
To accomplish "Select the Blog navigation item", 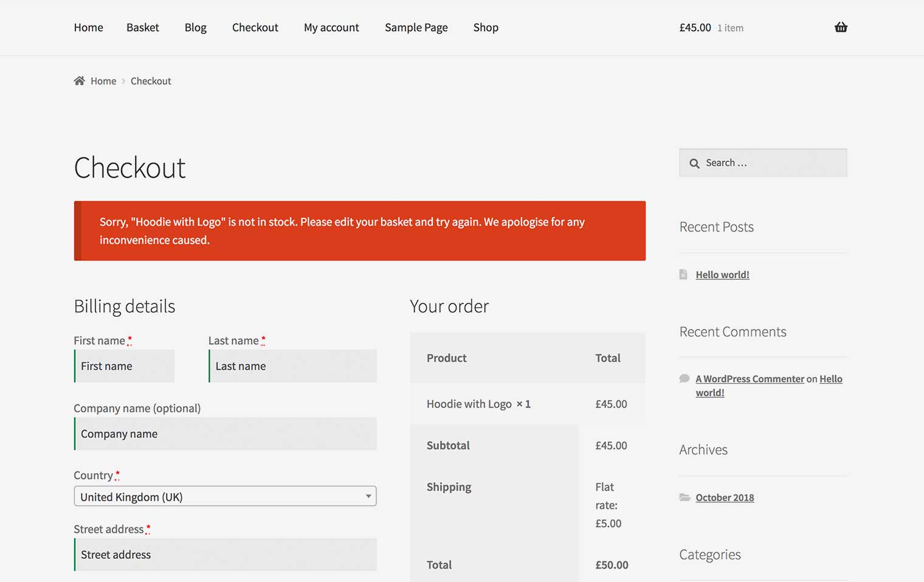I will coord(195,27).
